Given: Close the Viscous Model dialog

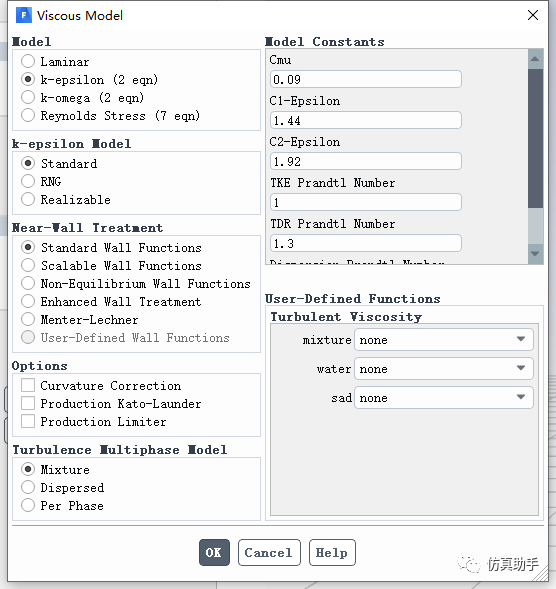Looking at the screenshot, I should point(533,15).
